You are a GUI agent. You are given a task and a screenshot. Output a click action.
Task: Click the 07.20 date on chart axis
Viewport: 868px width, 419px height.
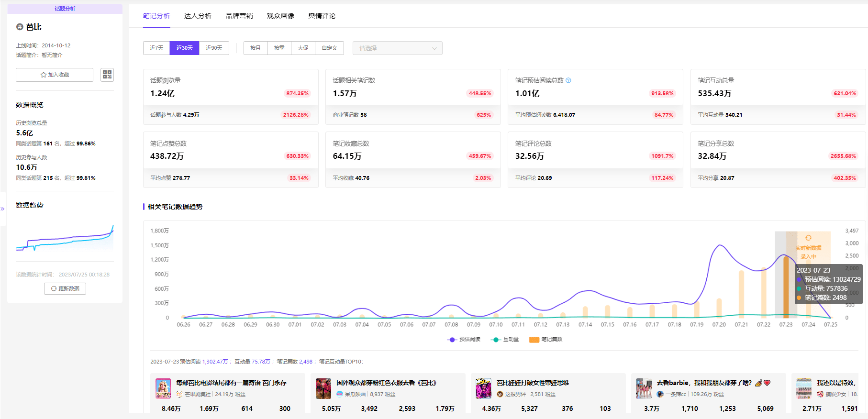coord(719,325)
